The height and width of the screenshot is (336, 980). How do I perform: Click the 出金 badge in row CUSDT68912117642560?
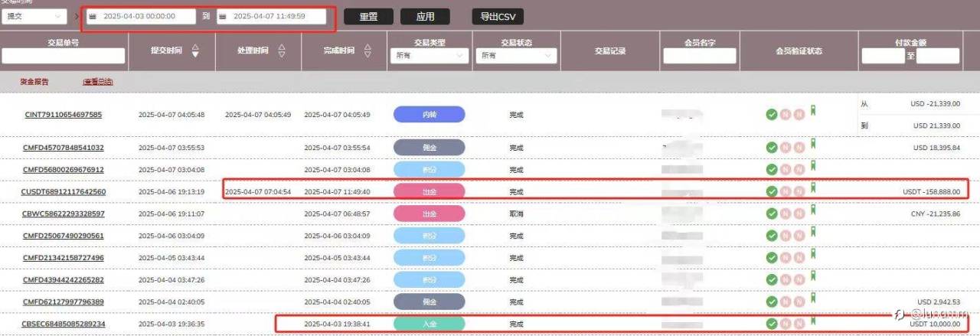tap(429, 191)
